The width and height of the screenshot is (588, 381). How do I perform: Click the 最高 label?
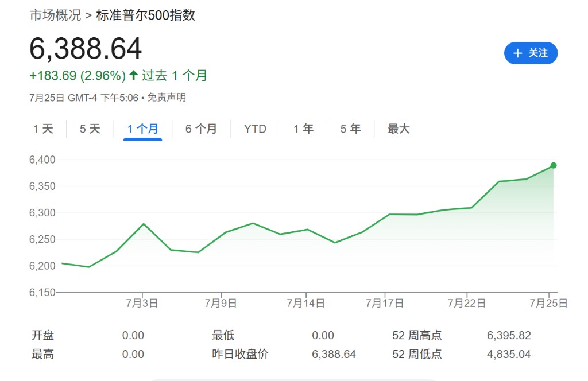pyautogui.click(x=42, y=355)
